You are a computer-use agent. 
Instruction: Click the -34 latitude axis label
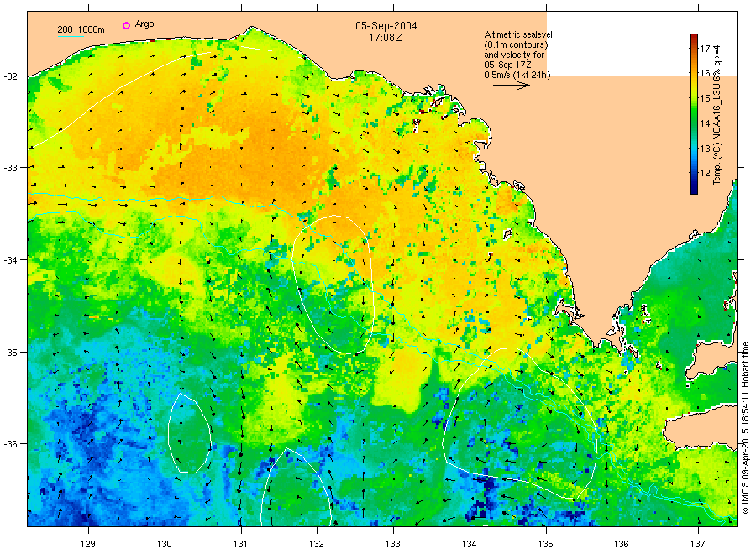tap(10, 260)
